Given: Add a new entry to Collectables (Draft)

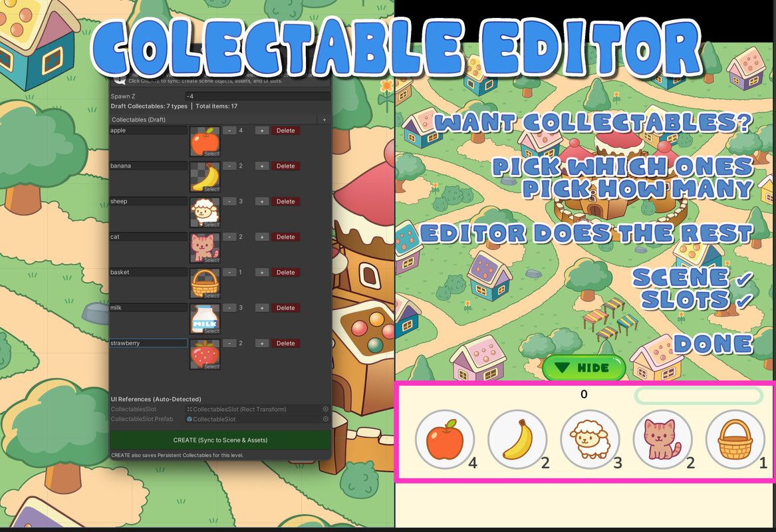Looking at the screenshot, I should click(324, 120).
